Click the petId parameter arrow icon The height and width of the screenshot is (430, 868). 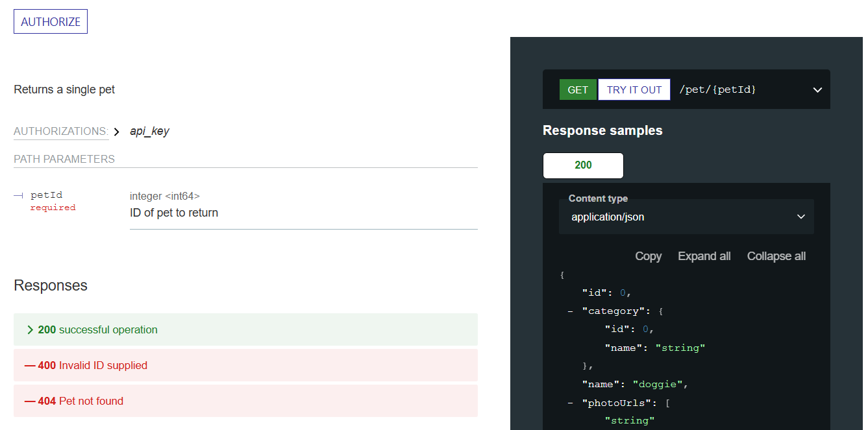(x=16, y=195)
